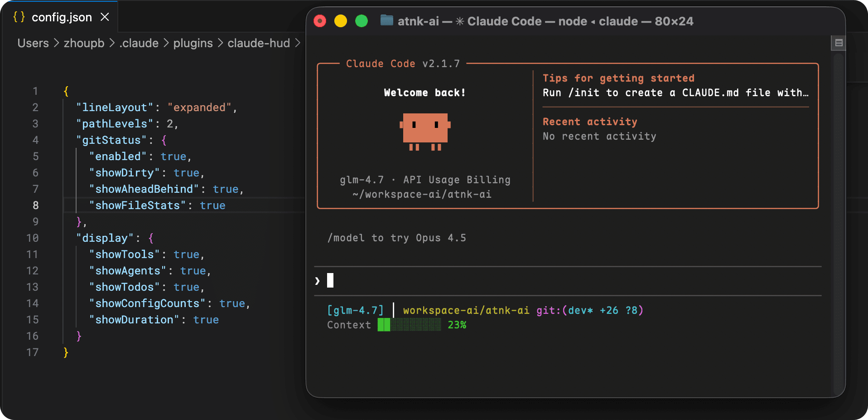The image size is (868, 420).
Task: Expand chevron after .claude breadcrumb
Action: coord(166,43)
